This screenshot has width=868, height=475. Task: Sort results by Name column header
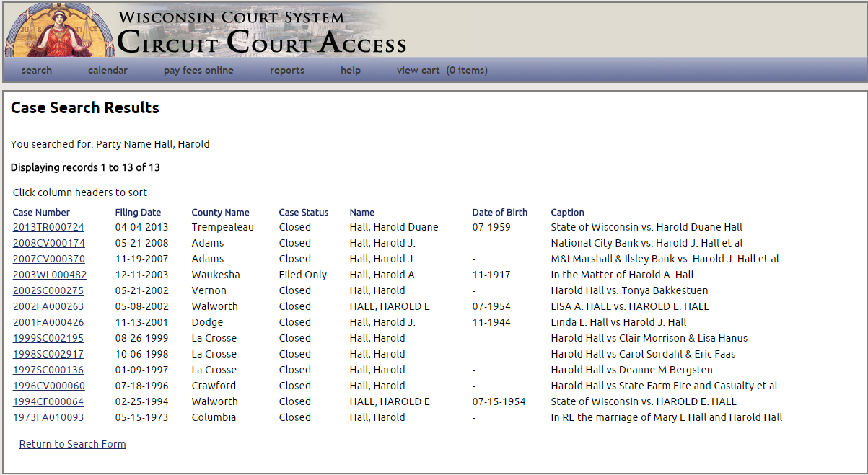tap(362, 213)
